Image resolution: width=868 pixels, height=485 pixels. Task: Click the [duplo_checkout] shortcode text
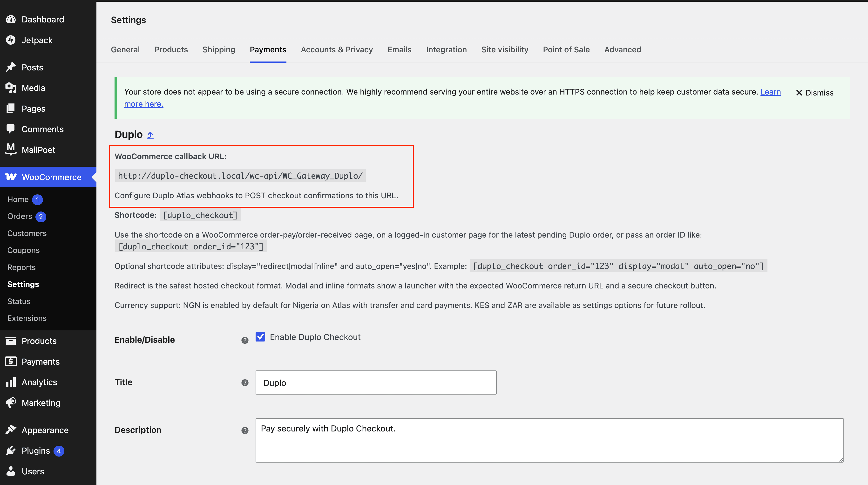point(200,215)
